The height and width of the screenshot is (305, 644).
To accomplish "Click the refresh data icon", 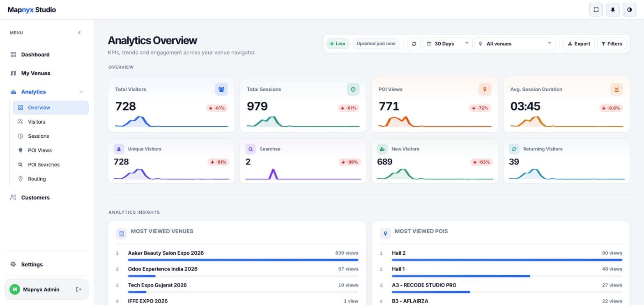I will point(414,44).
